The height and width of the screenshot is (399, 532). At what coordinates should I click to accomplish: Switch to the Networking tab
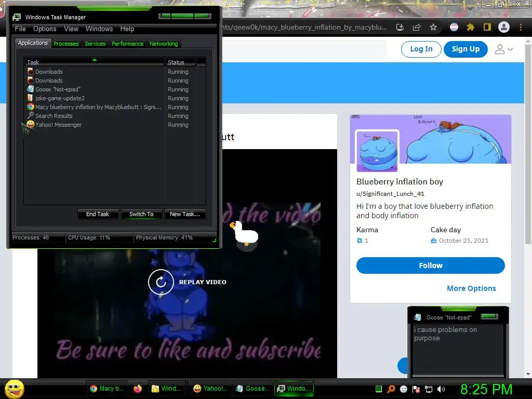tap(164, 44)
